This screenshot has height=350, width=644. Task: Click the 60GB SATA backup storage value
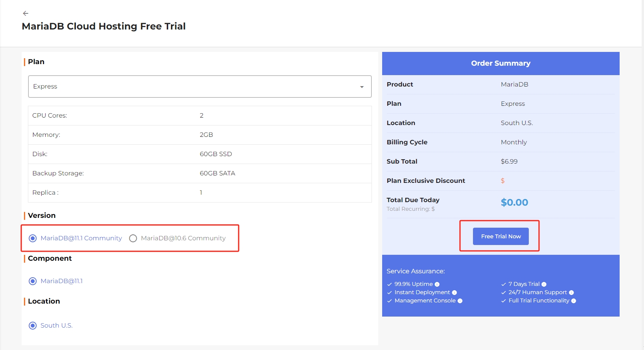coord(217,173)
